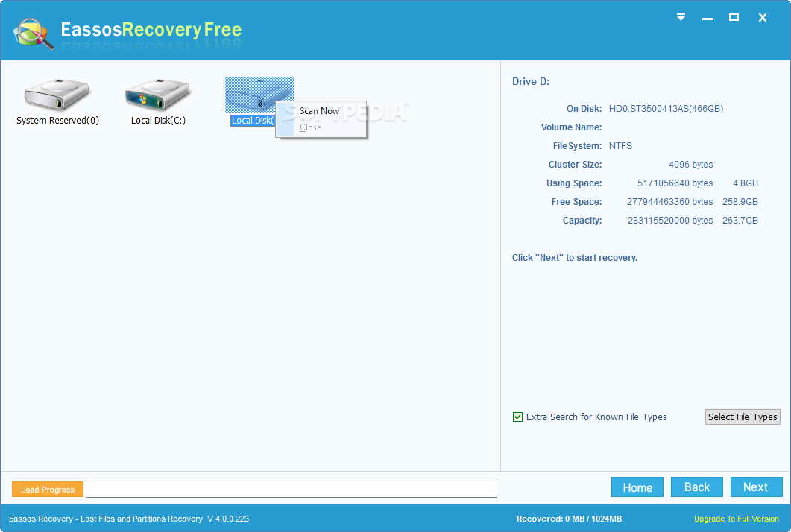Click the Drive D: heading
This screenshot has height=532, width=791.
pyautogui.click(x=531, y=82)
